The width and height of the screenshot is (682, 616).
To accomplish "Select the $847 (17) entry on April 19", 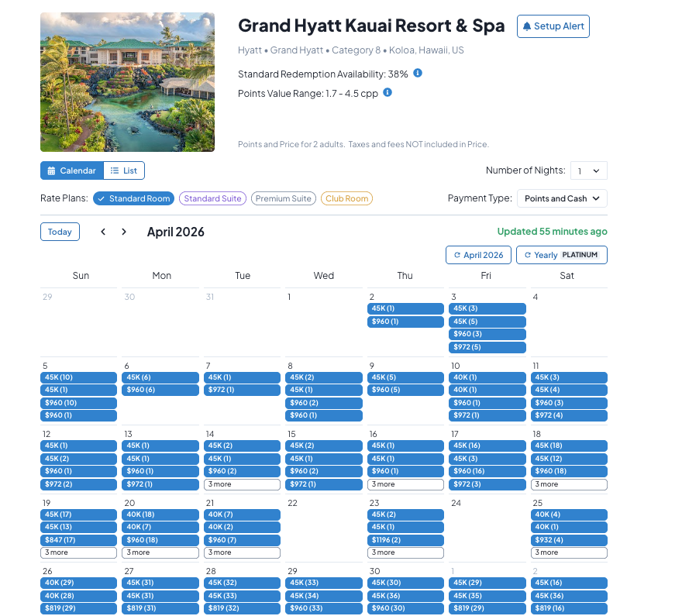I will point(79,540).
